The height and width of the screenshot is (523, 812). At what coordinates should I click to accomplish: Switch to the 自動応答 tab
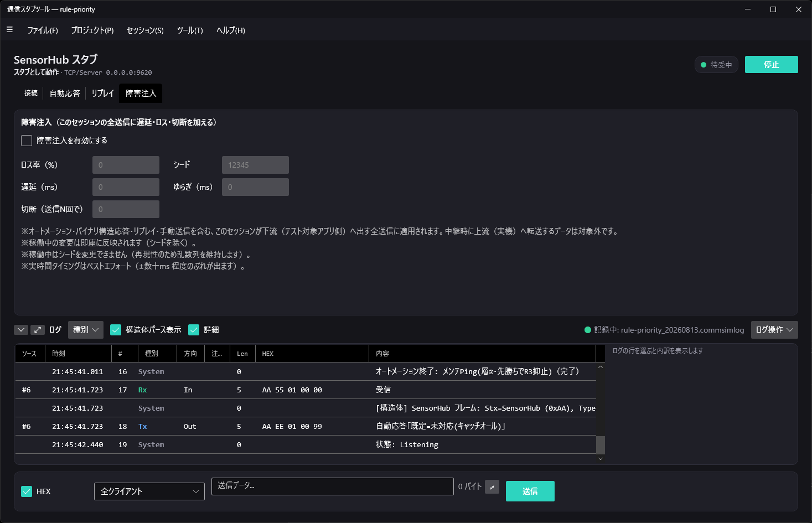65,93
